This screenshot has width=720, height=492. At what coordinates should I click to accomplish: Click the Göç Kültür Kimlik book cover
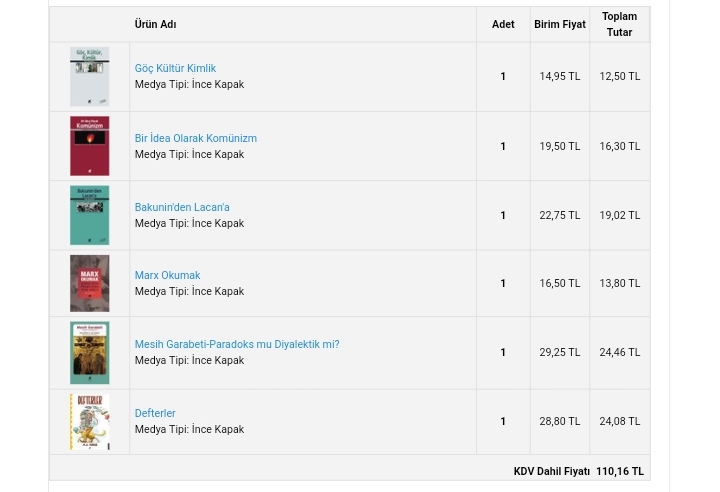[x=89, y=77]
